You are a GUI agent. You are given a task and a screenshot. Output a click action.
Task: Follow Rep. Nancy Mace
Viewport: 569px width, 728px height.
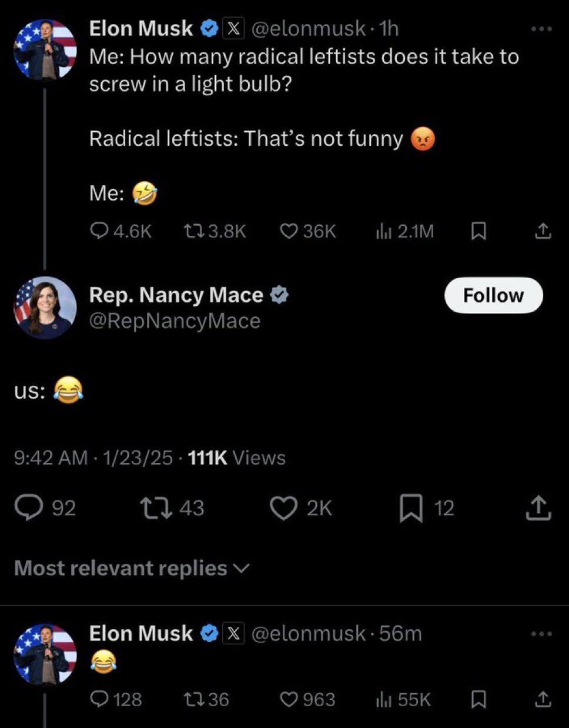pos(493,295)
